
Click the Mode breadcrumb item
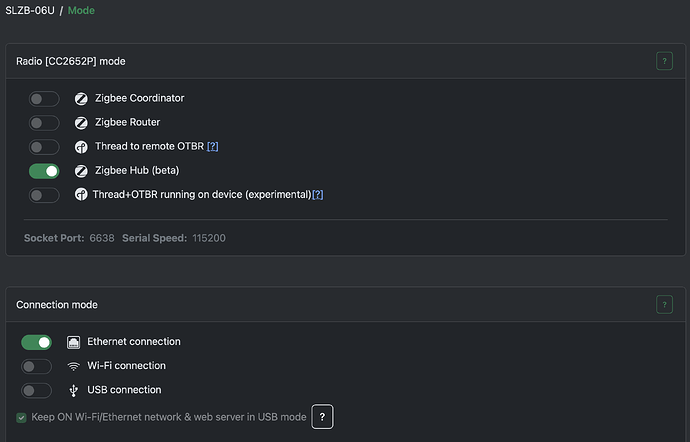[81, 10]
